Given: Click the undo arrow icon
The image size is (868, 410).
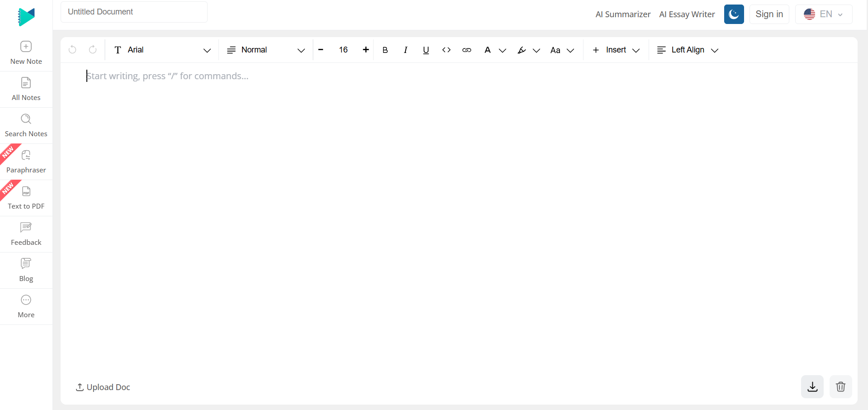Looking at the screenshot, I should coord(72,50).
